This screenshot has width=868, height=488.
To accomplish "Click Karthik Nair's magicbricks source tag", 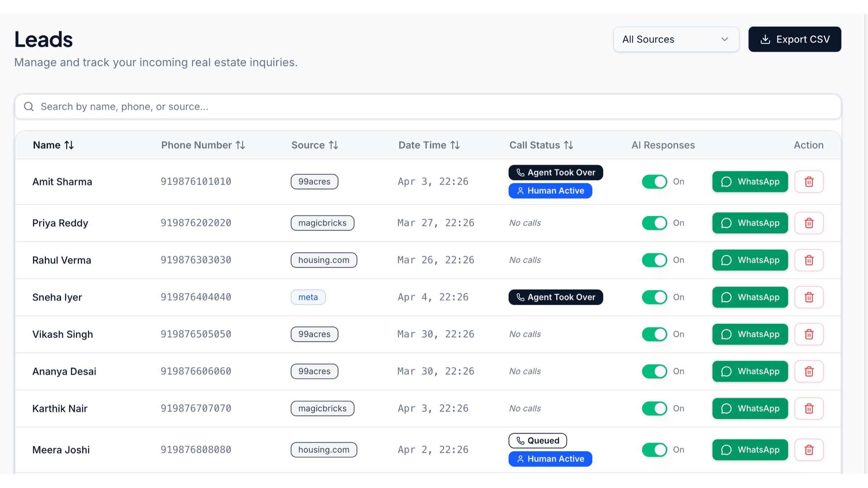I will [x=322, y=408].
